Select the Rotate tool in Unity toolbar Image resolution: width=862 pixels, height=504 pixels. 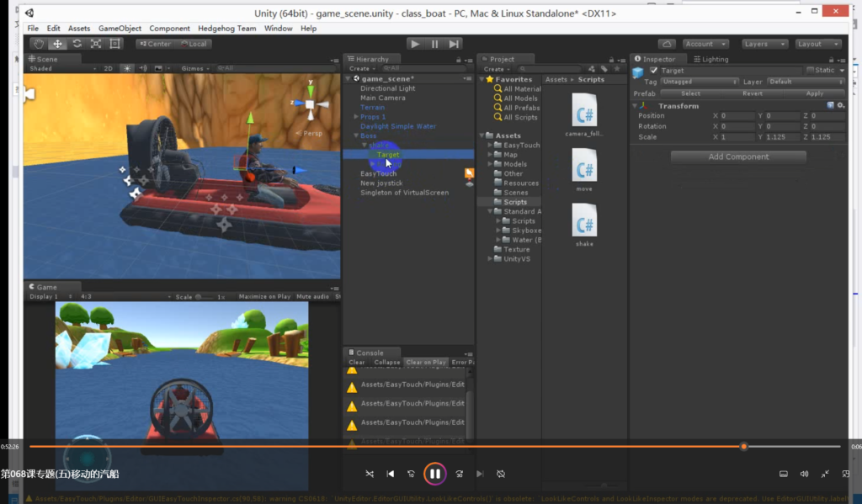point(77,44)
